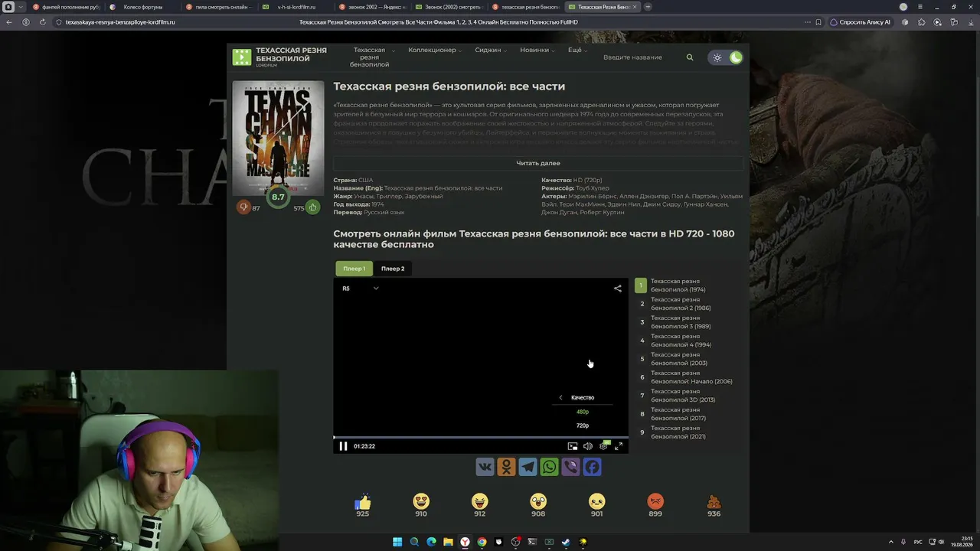Screen dimensions: 980x551
Task: Enter fullscreen mode in the video player
Action: (619, 446)
